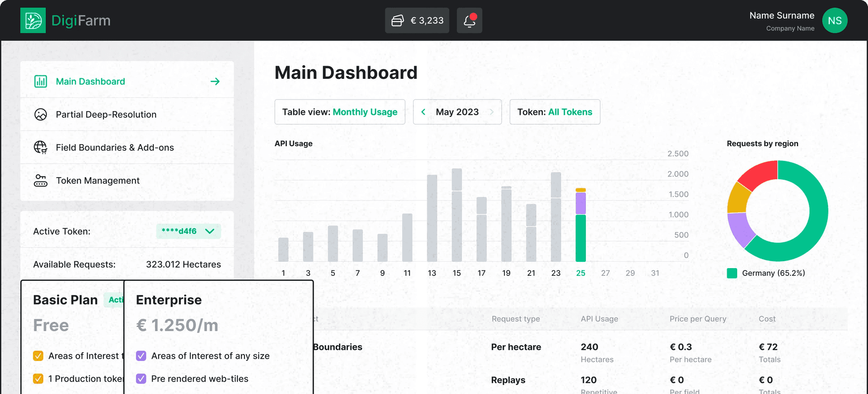
Task: Click the Main Dashboard arrow button
Action: 216,81
